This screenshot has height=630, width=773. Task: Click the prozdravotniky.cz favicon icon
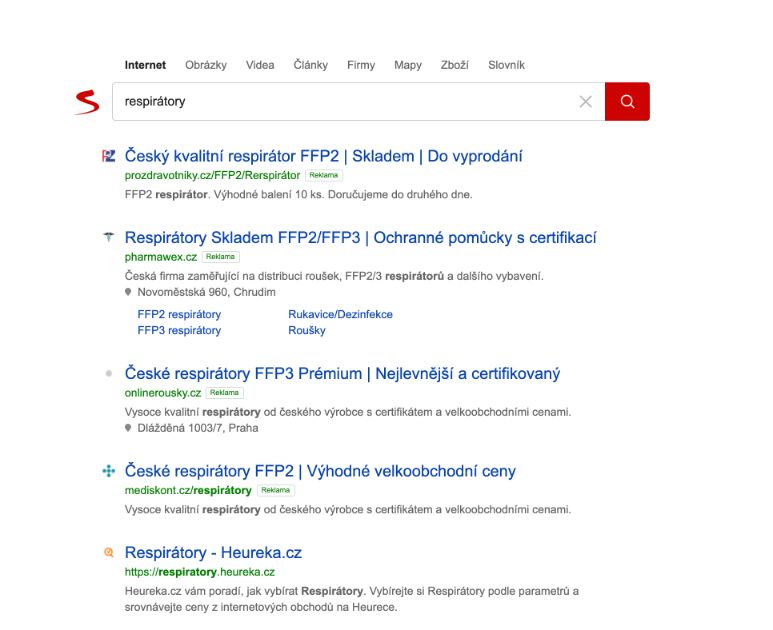[x=108, y=156]
